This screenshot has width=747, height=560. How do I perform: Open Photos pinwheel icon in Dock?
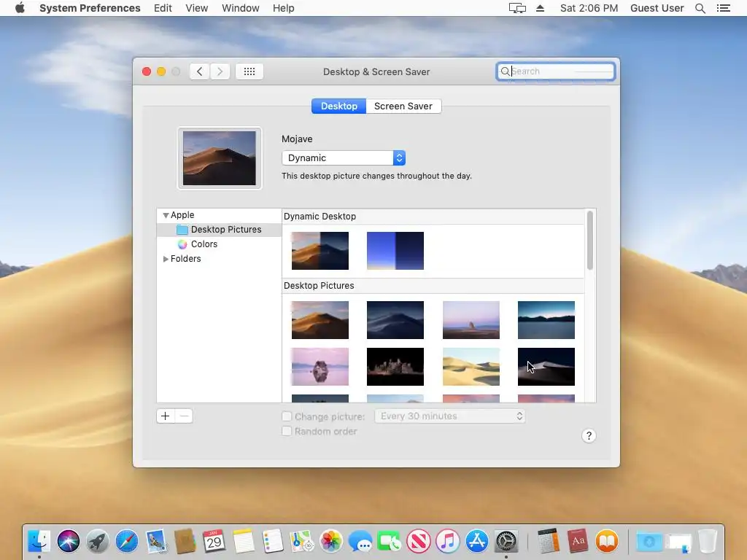[x=330, y=542]
